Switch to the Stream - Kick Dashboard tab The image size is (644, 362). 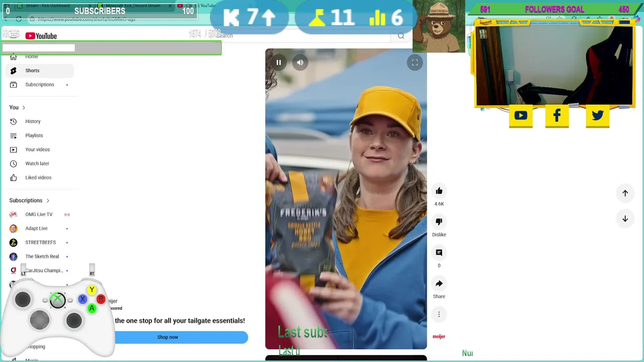click(x=47, y=6)
